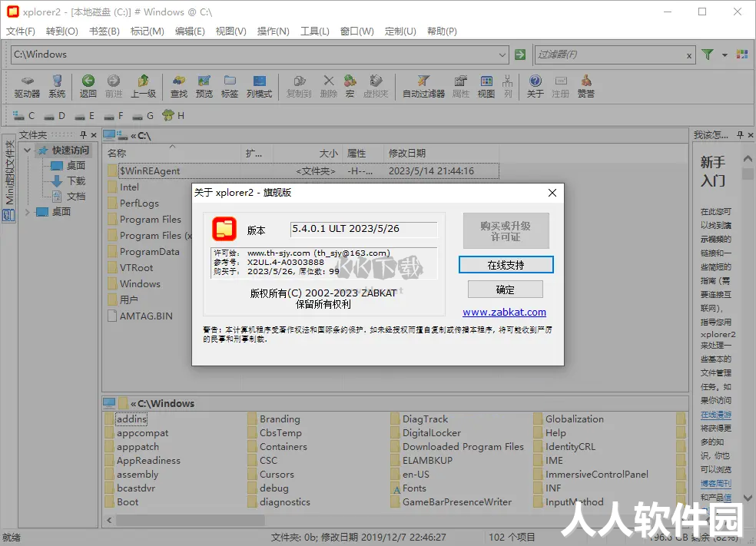
Task: Close the 关于 xplorer2 dialog
Action: pyautogui.click(x=552, y=193)
